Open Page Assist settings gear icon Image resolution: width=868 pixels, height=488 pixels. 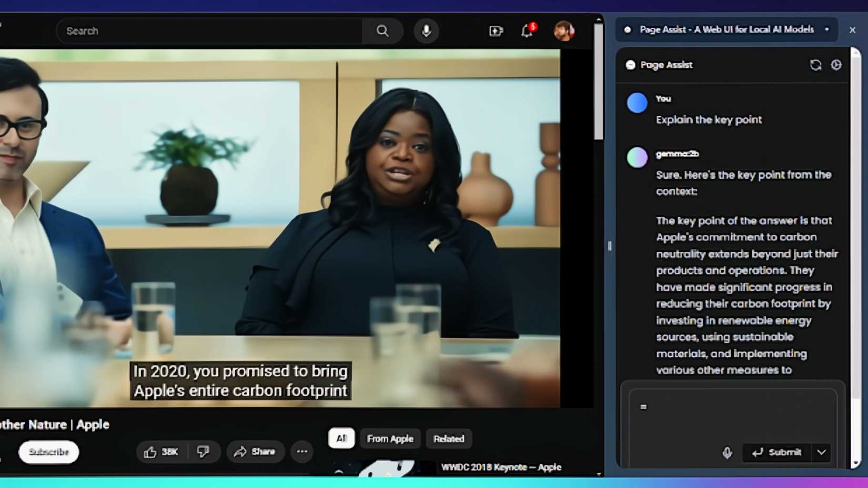[x=836, y=65]
